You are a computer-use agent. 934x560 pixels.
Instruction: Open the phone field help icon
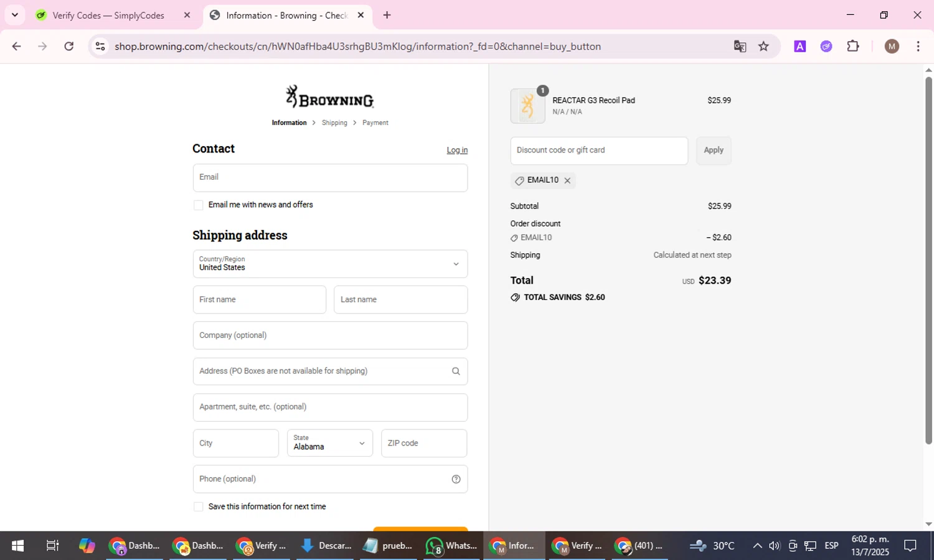point(456,479)
